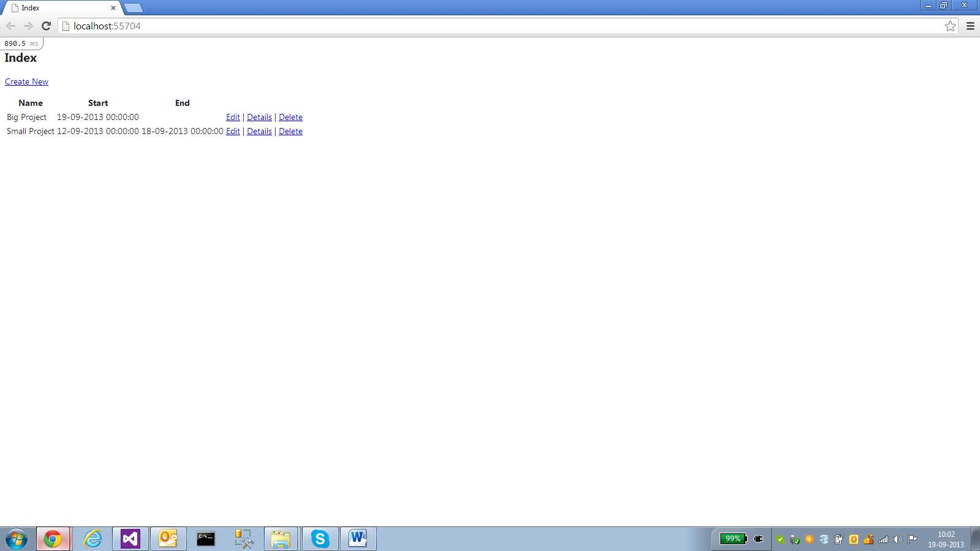Click the Start column header
Screen dimensions: 980x551
(98, 103)
